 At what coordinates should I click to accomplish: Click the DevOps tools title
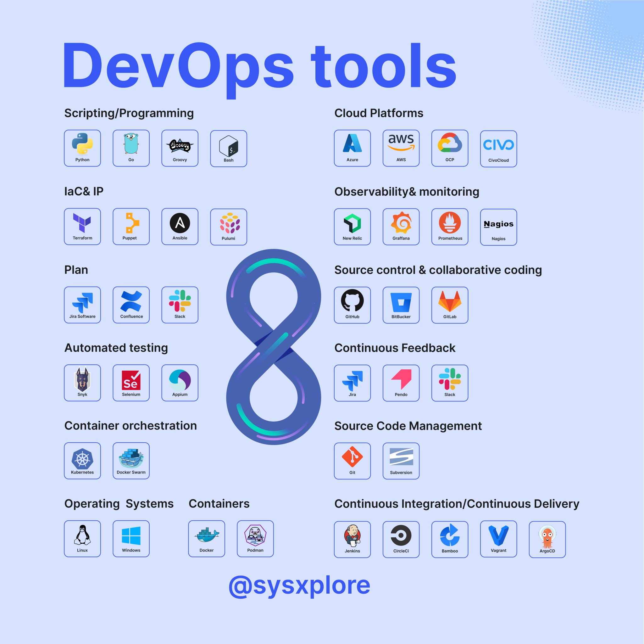[x=259, y=66]
